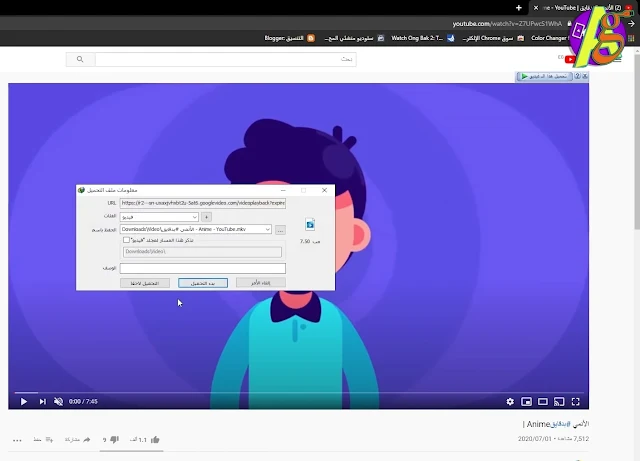Image resolution: width=640 pixels, height=461 pixels.
Task: Seek on the video progress bar
Action: click(298, 393)
